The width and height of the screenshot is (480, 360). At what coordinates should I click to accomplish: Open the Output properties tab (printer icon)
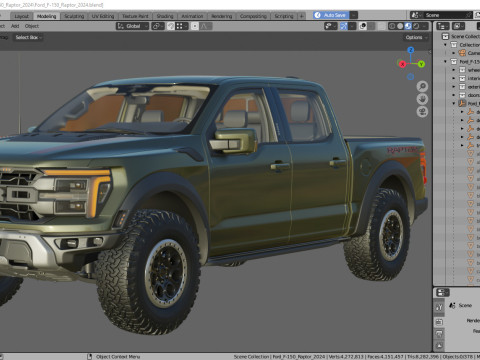439,334
